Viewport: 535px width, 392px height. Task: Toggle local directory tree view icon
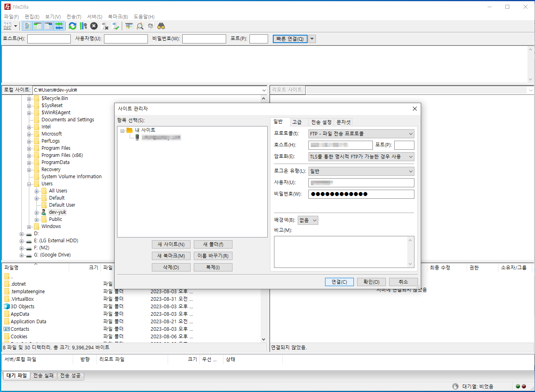[x=38, y=26]
